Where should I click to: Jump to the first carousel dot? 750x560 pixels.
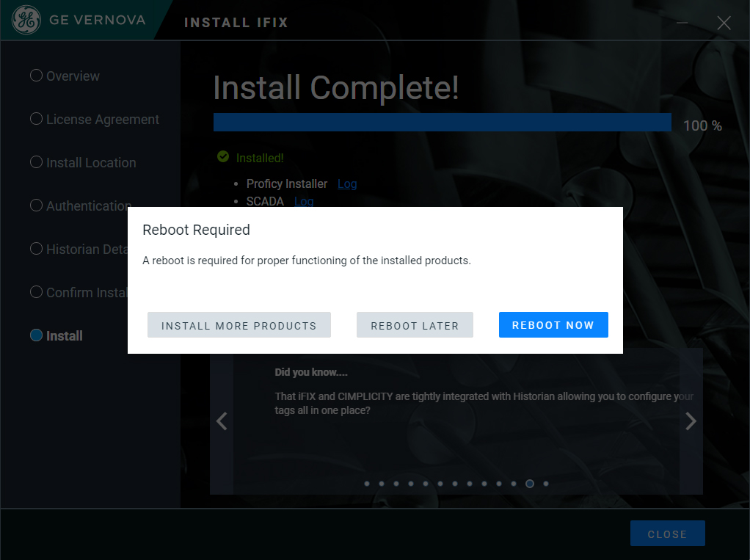click(367, 484)
